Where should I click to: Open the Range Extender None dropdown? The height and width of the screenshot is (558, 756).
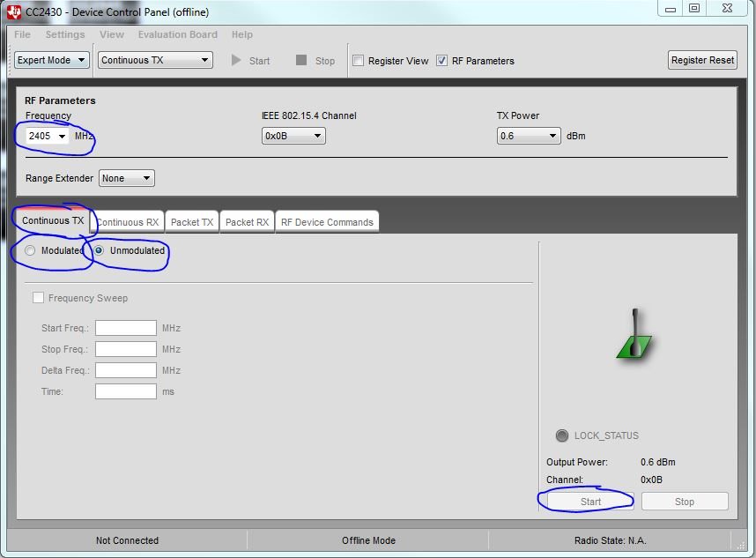126,178
